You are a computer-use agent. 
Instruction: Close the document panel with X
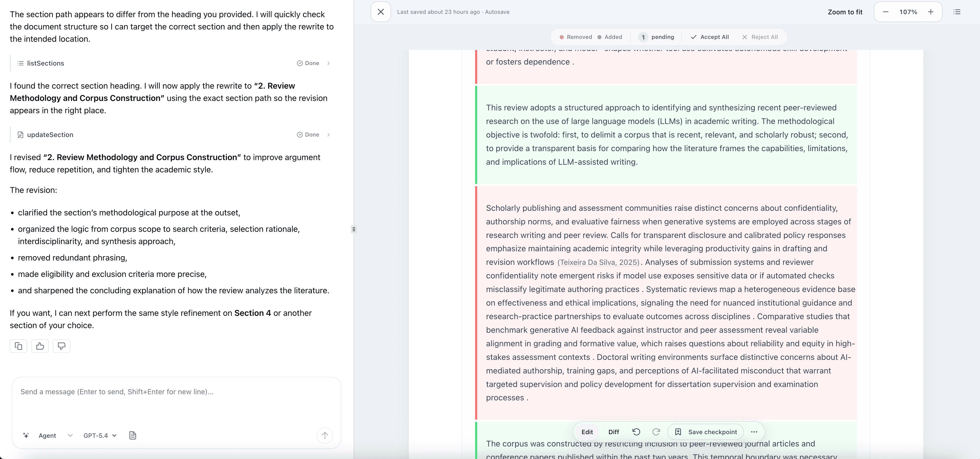click(380, 12)
